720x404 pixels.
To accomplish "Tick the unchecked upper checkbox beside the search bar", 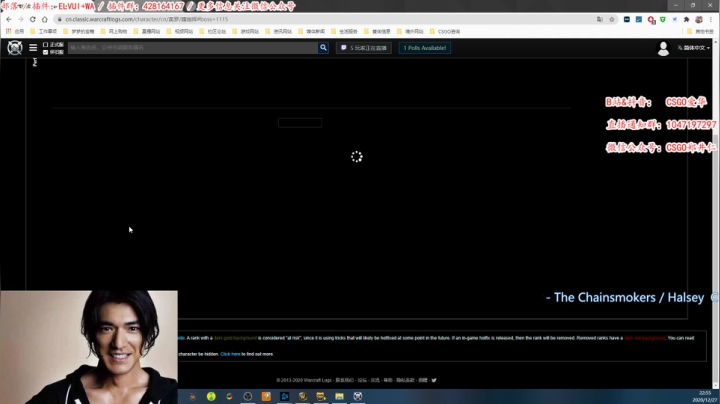I will (x=45, y=45).
